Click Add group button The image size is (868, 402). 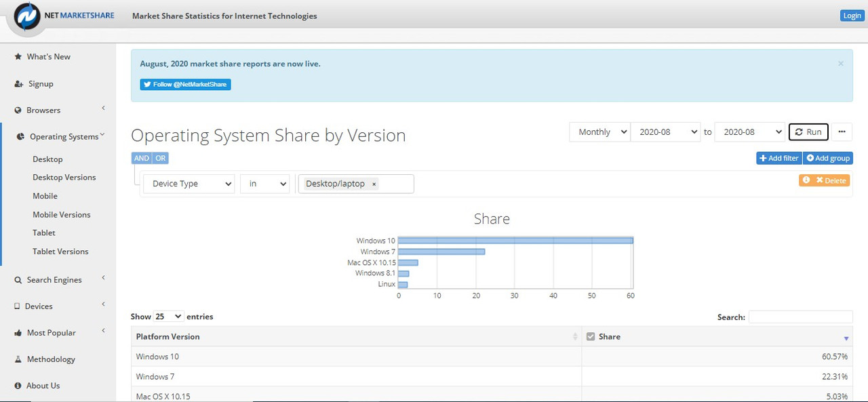pos(828,158)
